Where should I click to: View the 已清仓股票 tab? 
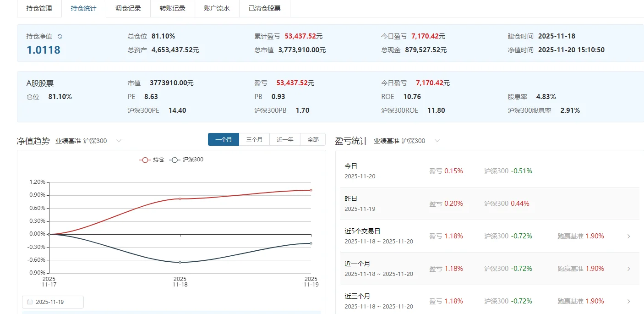[x=265, y=8]
